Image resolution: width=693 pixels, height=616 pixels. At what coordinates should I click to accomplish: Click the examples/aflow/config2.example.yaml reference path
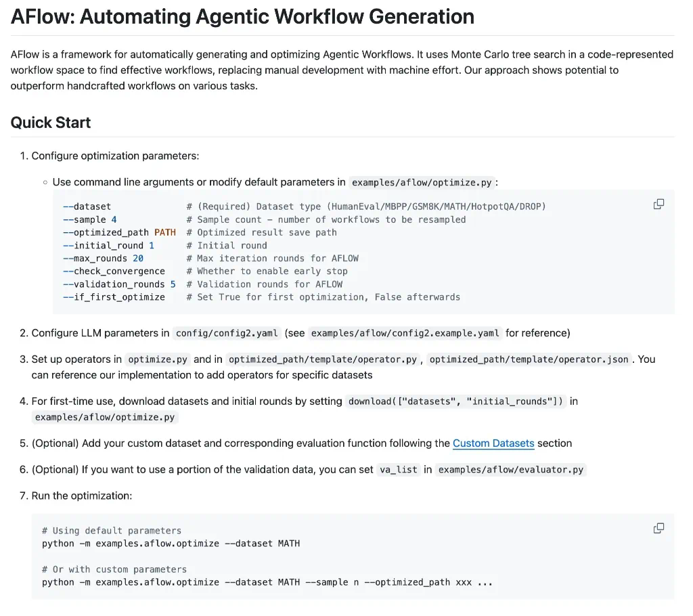[405, 333]
